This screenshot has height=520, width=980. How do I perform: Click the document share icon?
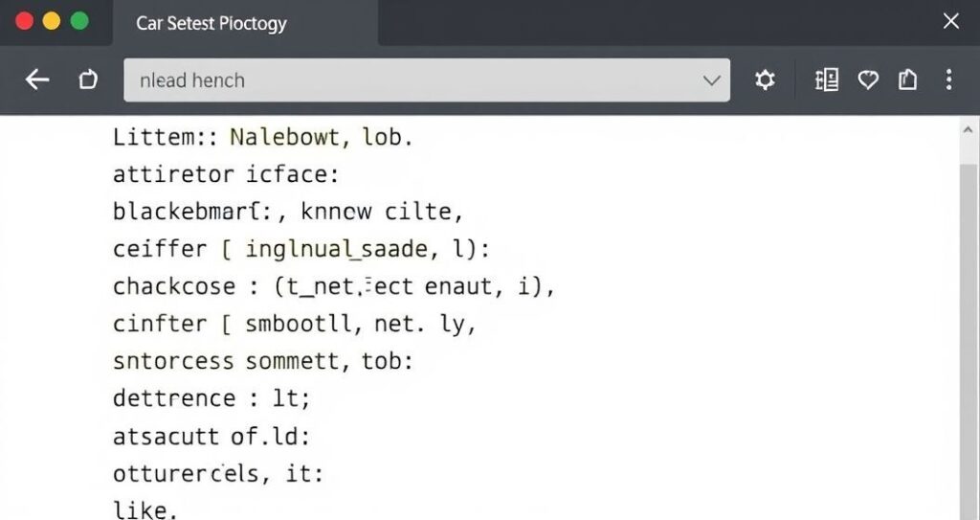[x=907, y=80]
